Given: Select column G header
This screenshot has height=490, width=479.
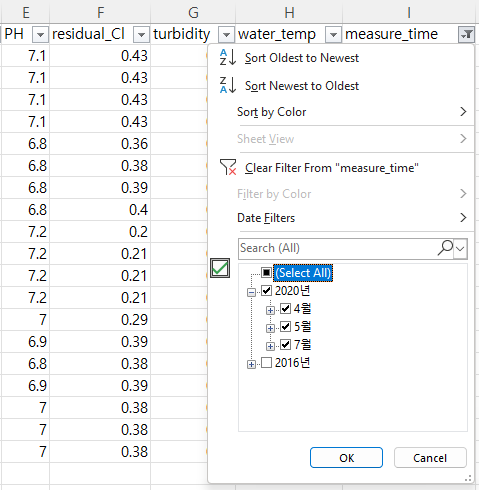Looking at the screenshot, I should coord(193,12).
